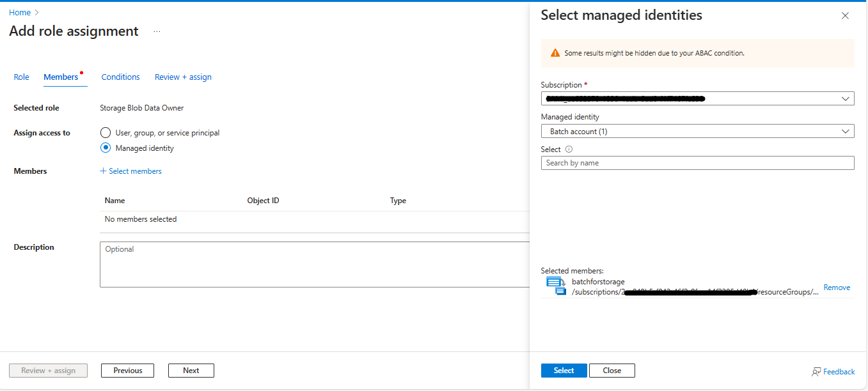Click the Search by name field
The image size is (868, 391).
697,162
